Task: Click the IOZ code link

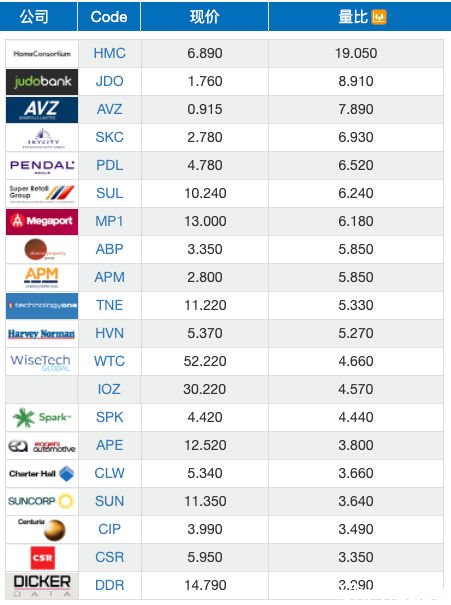Action: 109,389
